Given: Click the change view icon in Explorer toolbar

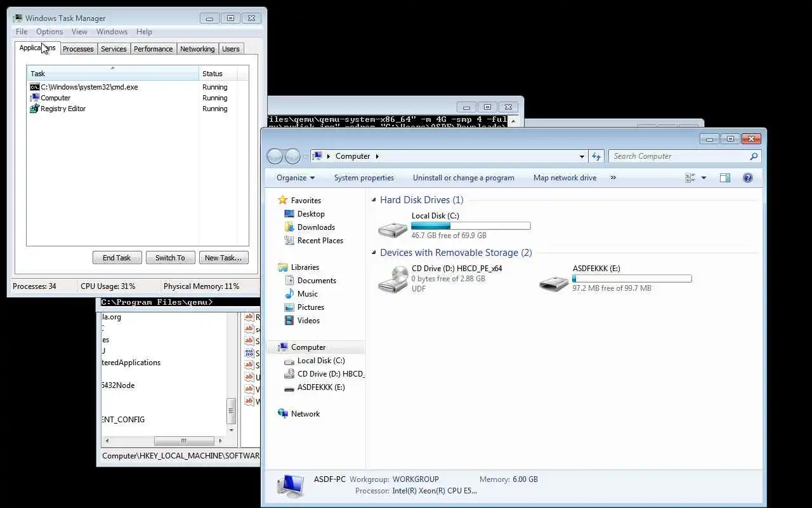Looking at the screenshot, I should (690, 178).
